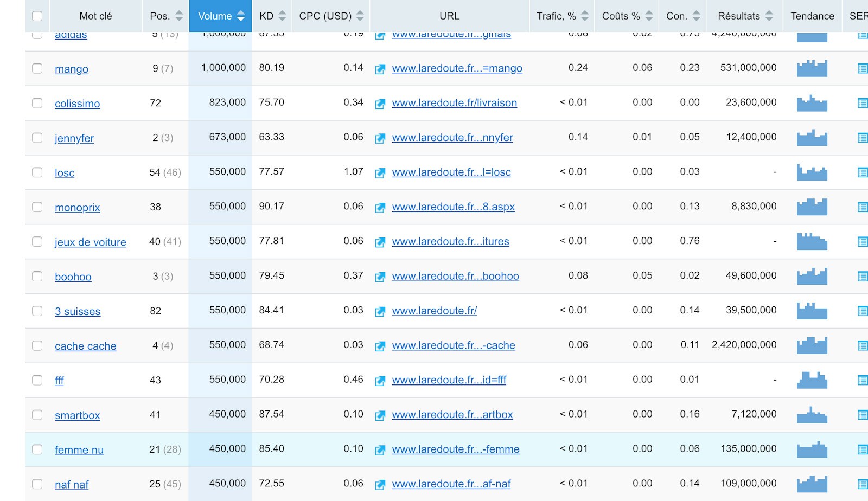View SERP snapshot icon for jennyfer row
The image size is (868, 501).
(x=863, y=138)
